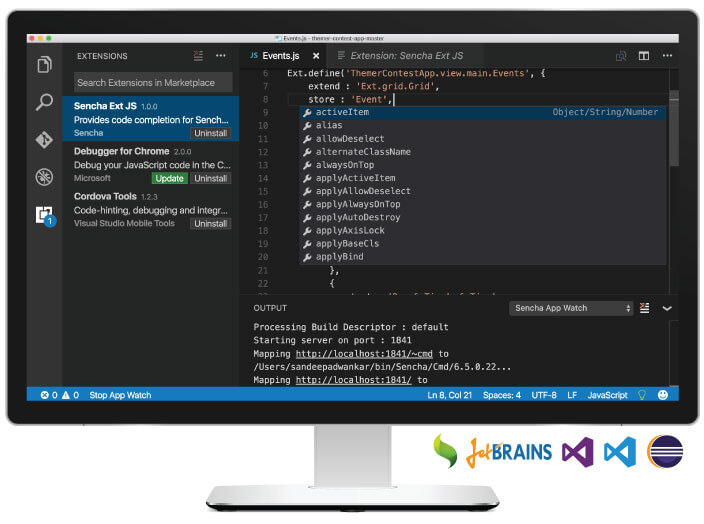Choose applyActiveItem suggestion
The height and width of the screenshot is (524, 704).
point(483,178)
